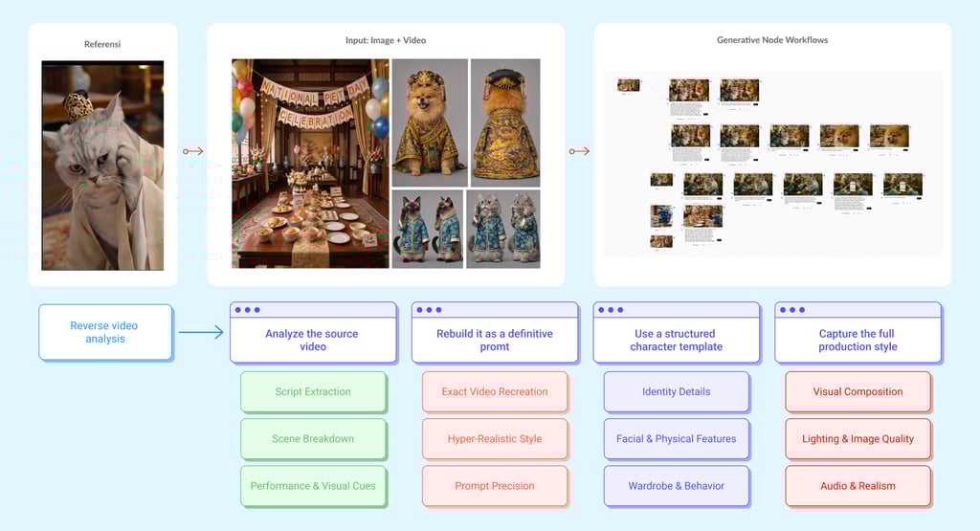The image size is (980, 531).
Task: Open the National Pet Day party scene image
Action: coord(310,164)
